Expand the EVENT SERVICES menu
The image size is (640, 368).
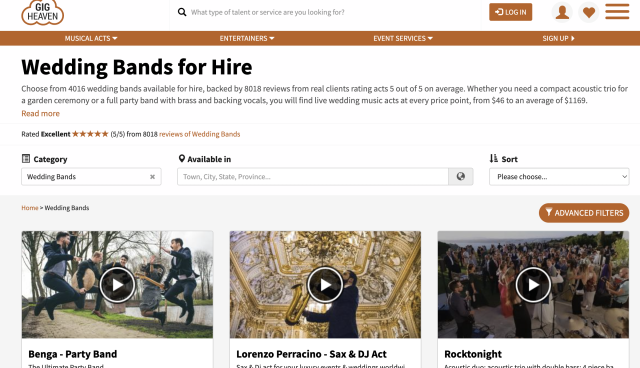[x=403, y=38]
